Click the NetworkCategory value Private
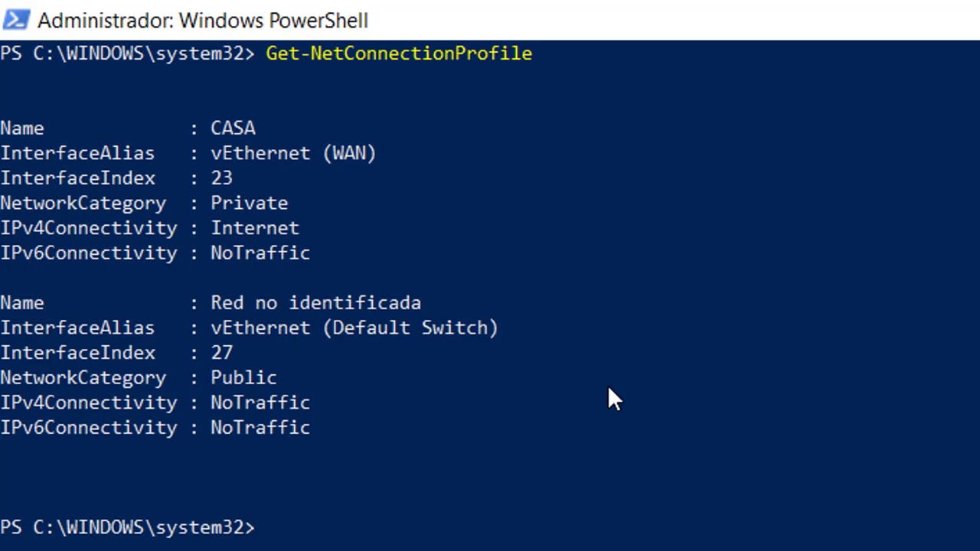This screenshot has width=980, height=551. [250, 203]
